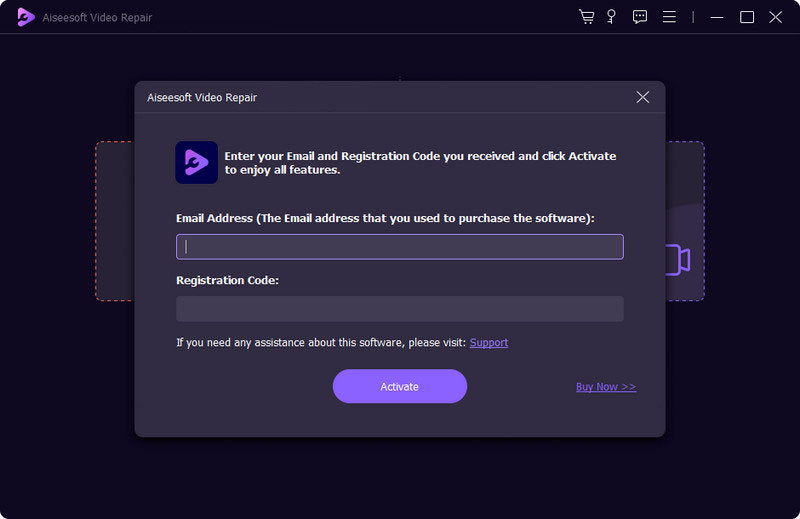Viewport: 800px width, 519px height.
Task: Open the shopping cart purchase icon
Action: pyautogui.click(x=586, y=17)
